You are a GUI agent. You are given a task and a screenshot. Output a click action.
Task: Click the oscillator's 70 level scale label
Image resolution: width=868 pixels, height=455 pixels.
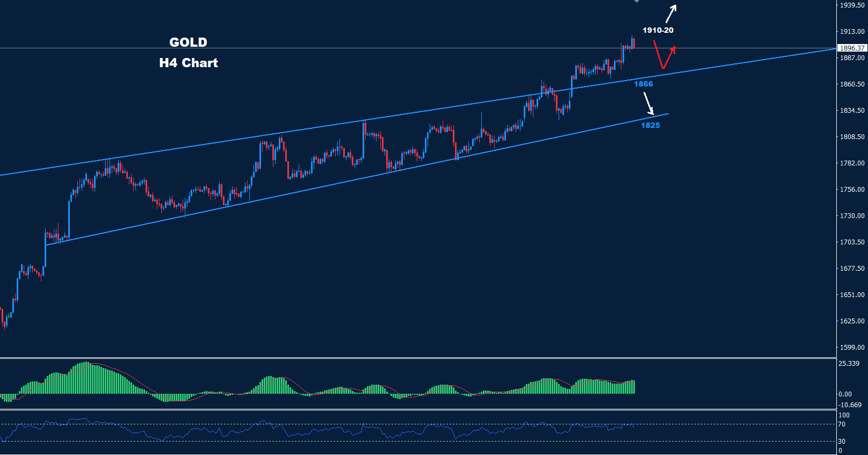(x=842, y=424)
